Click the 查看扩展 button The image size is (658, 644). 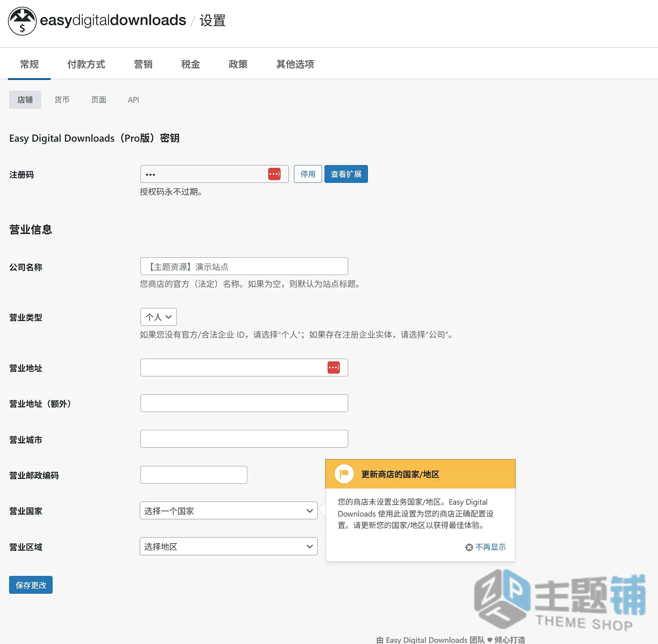point(346,174)
